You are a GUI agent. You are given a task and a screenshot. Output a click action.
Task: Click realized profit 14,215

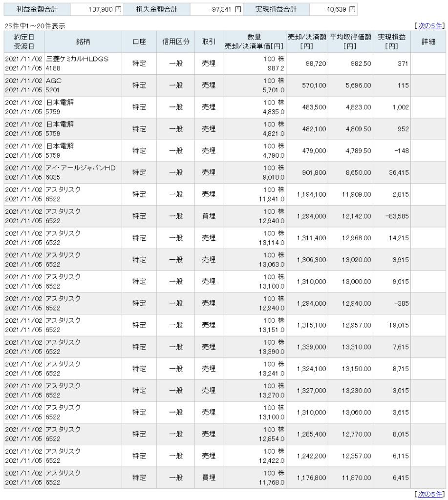[x=399, y=238]
